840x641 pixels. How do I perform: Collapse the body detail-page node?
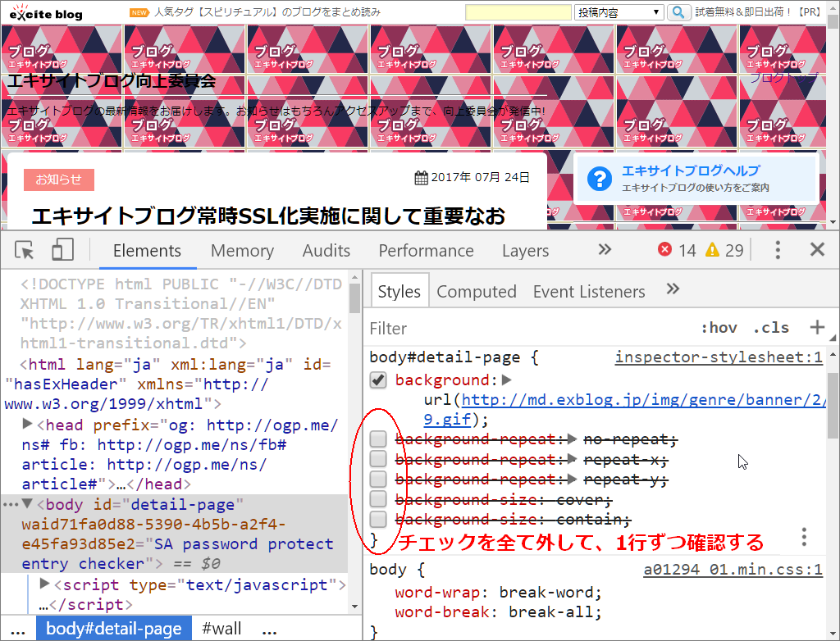tap(27, 504)
